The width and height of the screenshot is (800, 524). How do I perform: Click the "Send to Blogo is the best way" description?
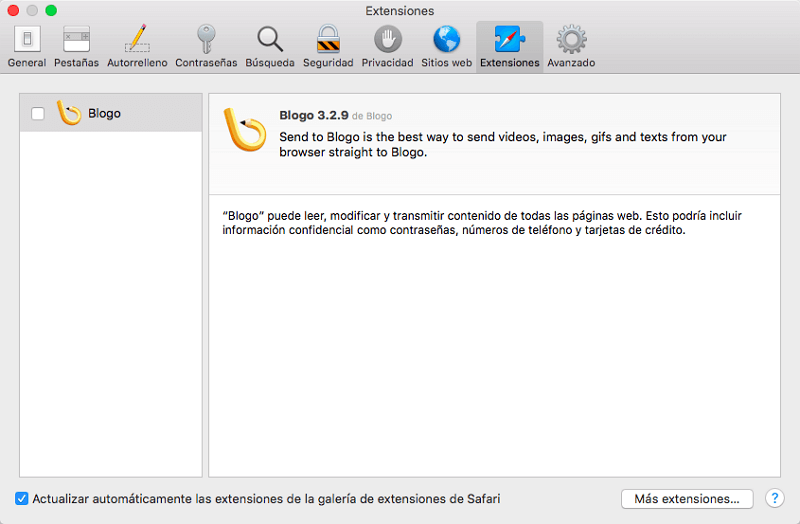coord(503,144)
